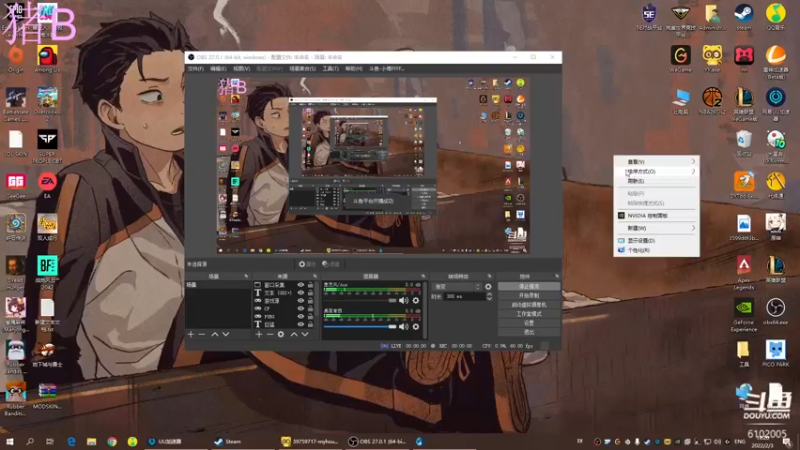Hide the 文本 (GDI+) source with its eye

point(301,293)
